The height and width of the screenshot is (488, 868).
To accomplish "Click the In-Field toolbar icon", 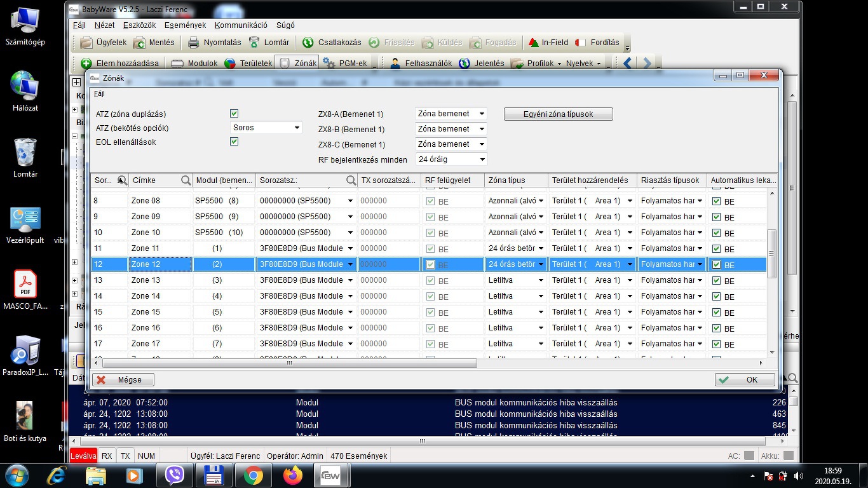I will (534, 43).
